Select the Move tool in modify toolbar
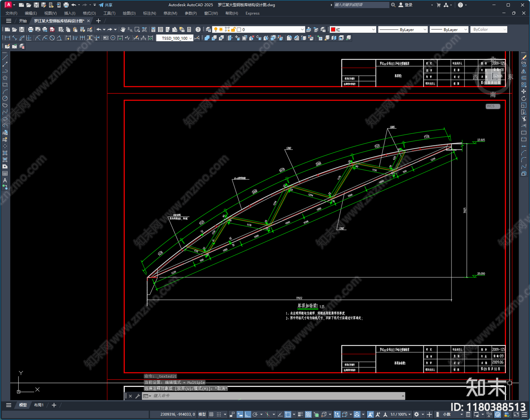This screenshot has width=530, height=420. [x=524, y=91]
